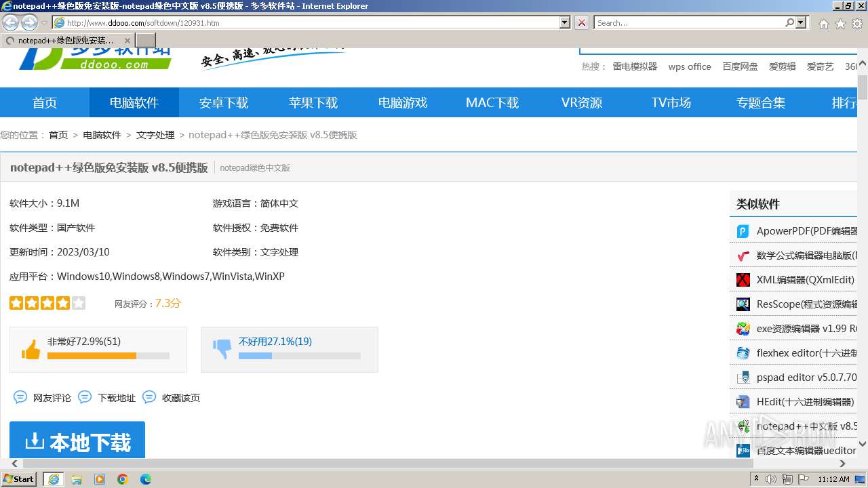This screenshot has width=868, height=488.
Task: Click the math formula editor icon
Action: click(743, 256)
